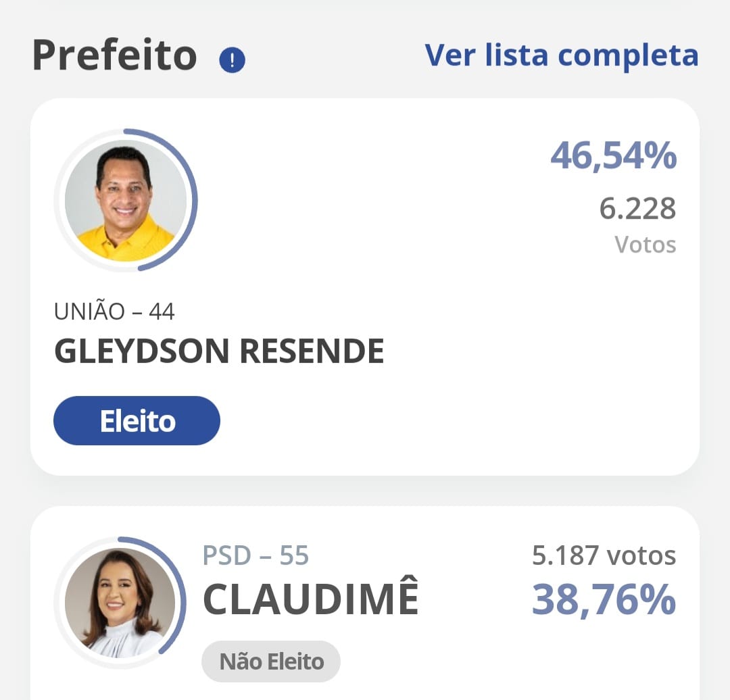Select the CLAUDIMÊ candidate name
This screenshot has height=700, width=730.
click(311, 599)
